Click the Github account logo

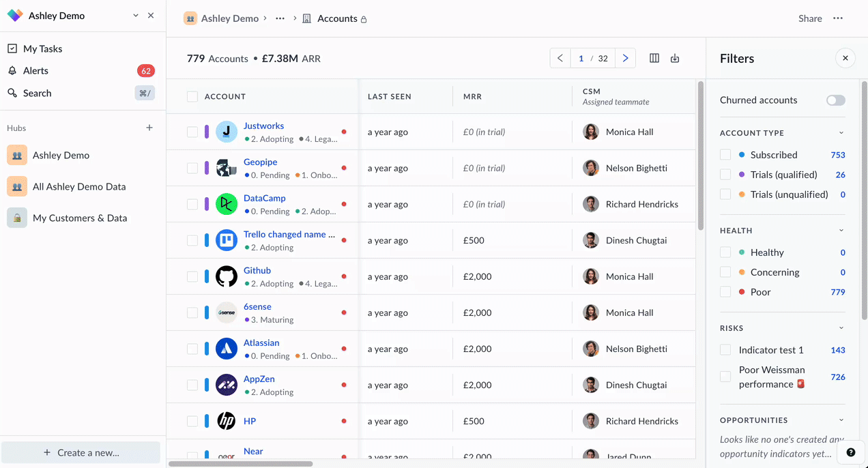(x=227, y=276)
